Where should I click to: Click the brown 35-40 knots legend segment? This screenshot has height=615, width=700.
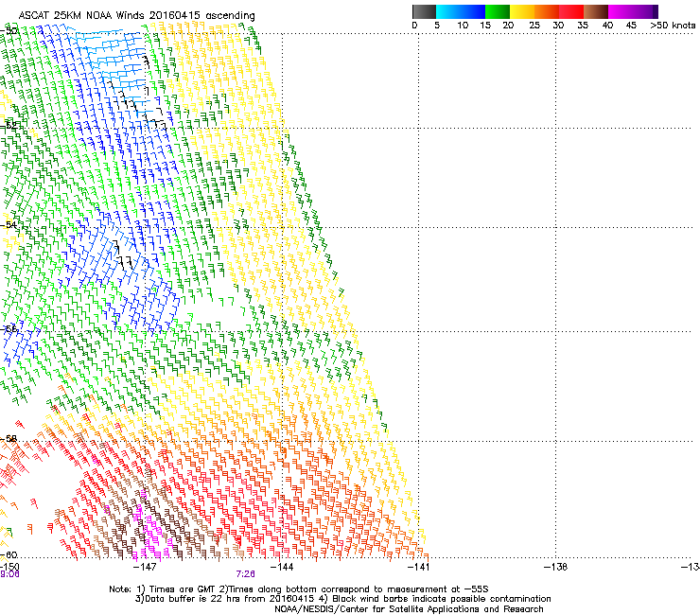pos(596,11)
